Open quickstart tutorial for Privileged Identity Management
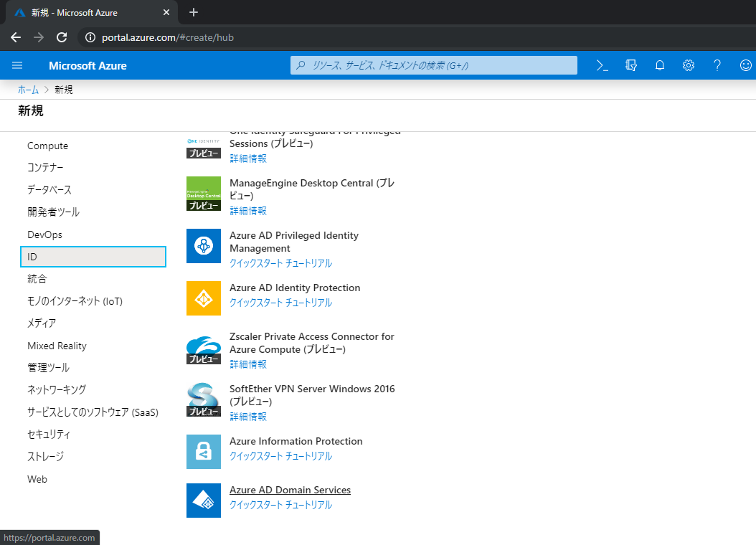Image resolution: width=756 pixels, height=545 pixels. [280, 264]
